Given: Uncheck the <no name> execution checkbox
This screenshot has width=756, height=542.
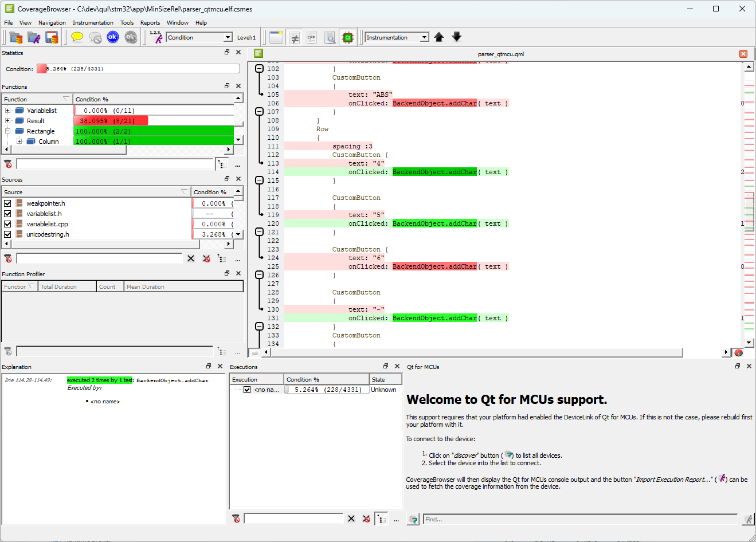Looking at the screenshot, I should click(247, 390).
